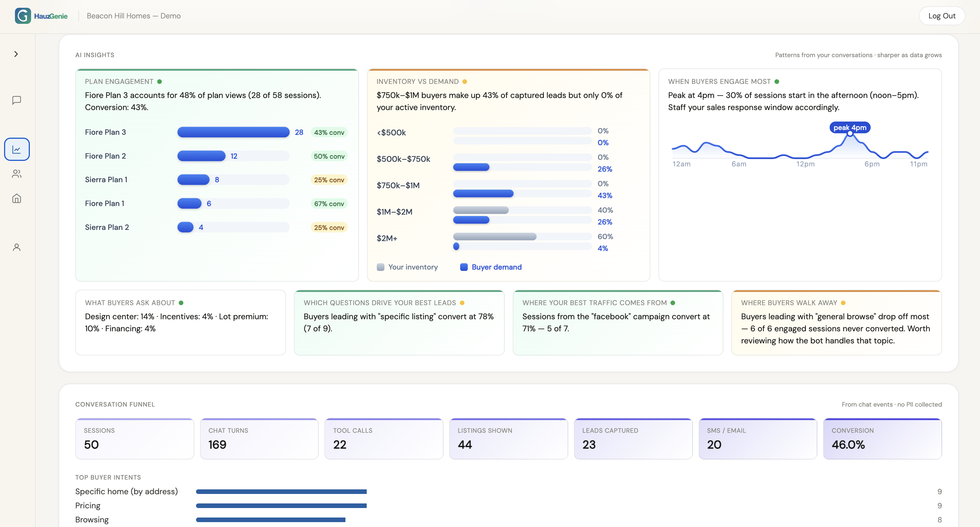The image size is (980, 527).
Task: Click the Conversation Funnel section heading
Action: coord(115,405)
